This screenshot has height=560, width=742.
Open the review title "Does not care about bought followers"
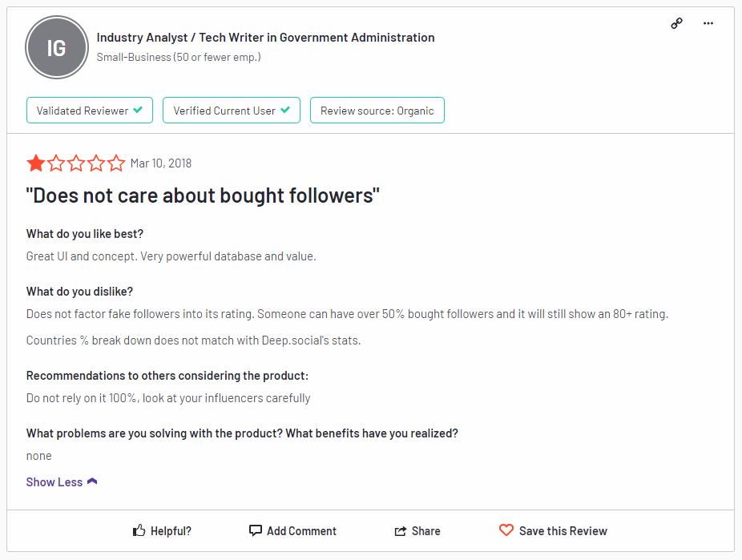203,195
